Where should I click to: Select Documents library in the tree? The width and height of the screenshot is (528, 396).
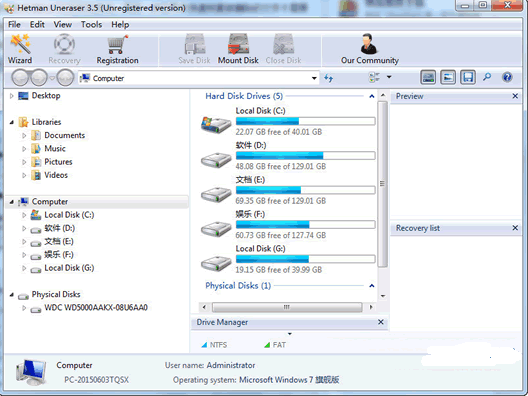pyautogui.click(x=65, y=135)
